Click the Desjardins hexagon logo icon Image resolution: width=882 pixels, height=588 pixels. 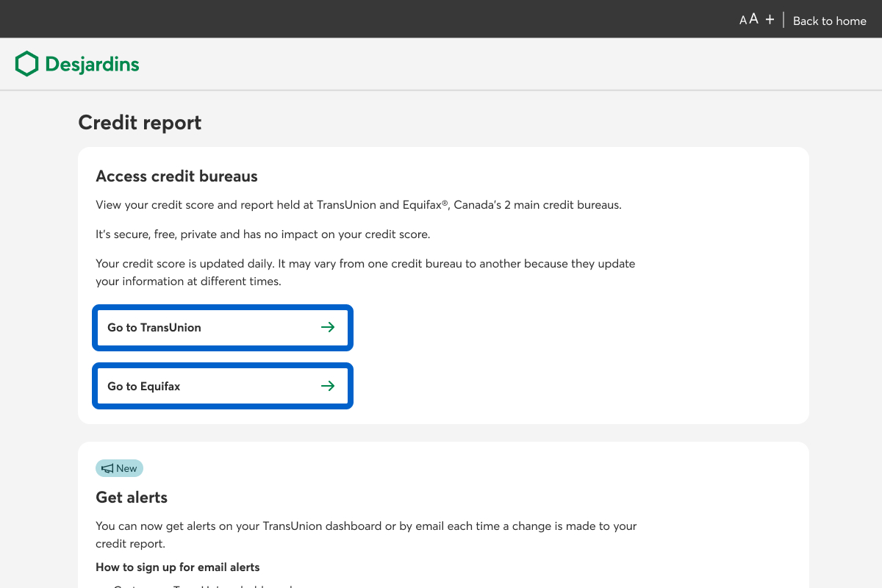(26, 64)
